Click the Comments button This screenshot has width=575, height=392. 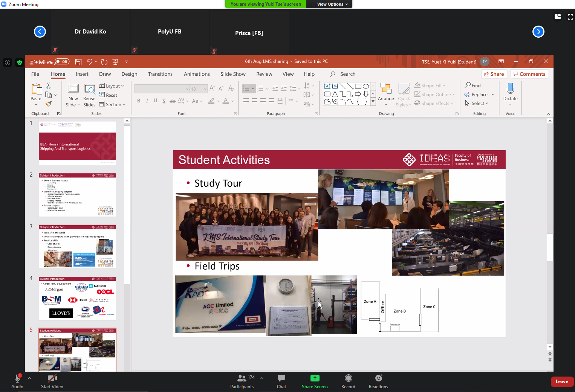[529, 74]
